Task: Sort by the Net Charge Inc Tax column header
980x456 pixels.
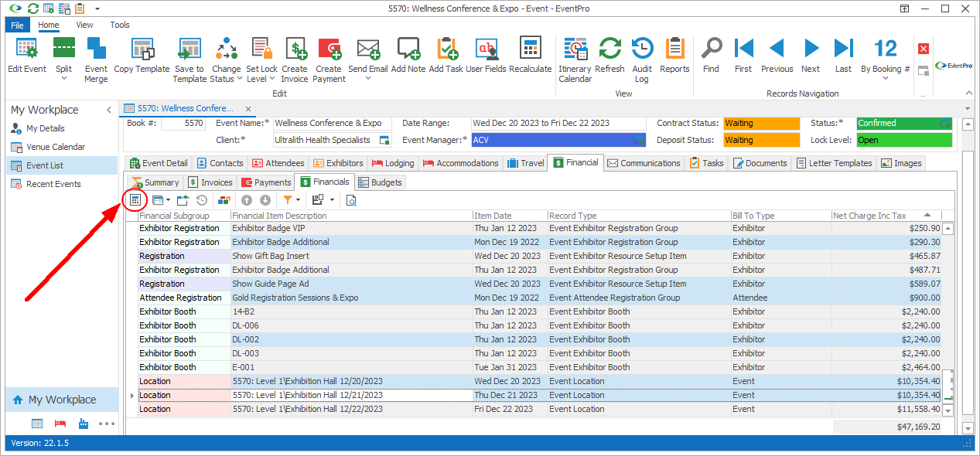Action: [x=887, y=216]
